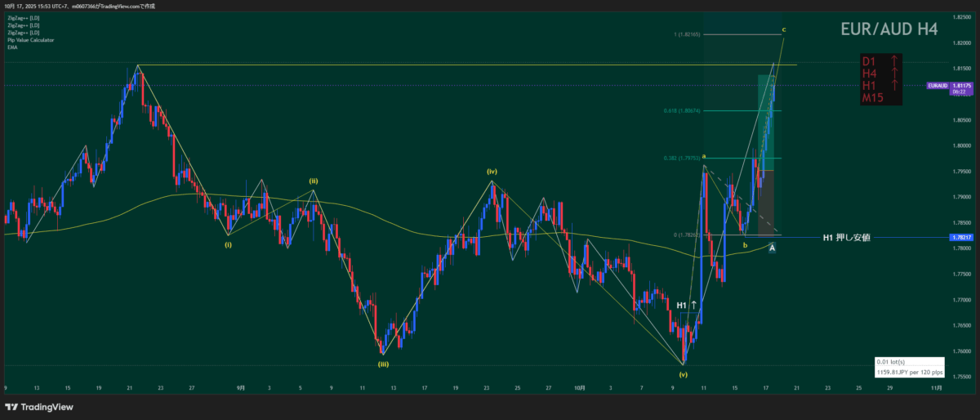Select the EMA indicator label

tap(11, 47)
